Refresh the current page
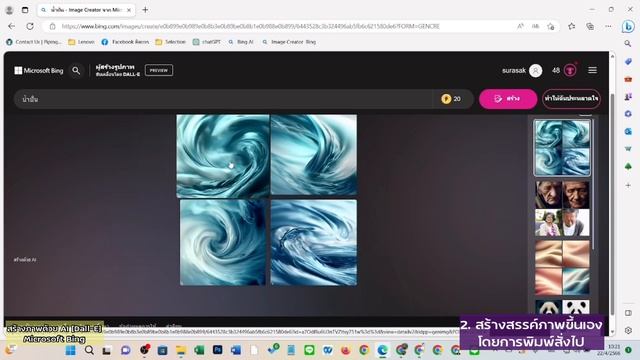Screen dimensions: 640x360 [30, 26]
